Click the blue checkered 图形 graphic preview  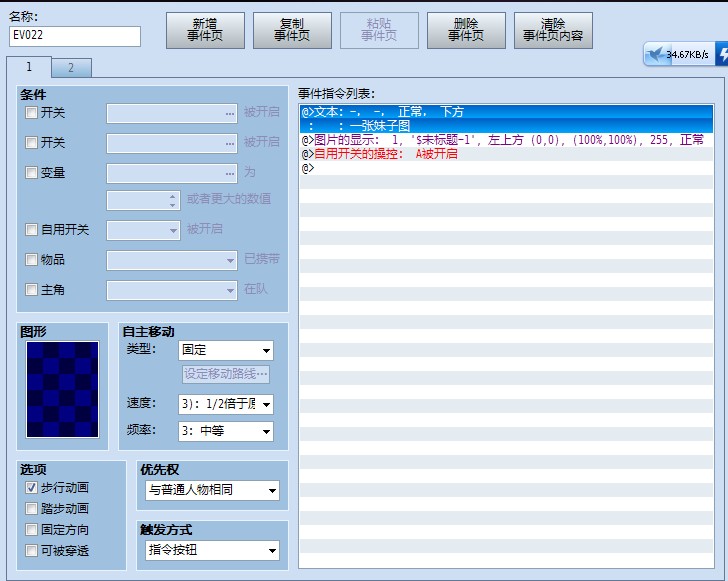(62, 390)
